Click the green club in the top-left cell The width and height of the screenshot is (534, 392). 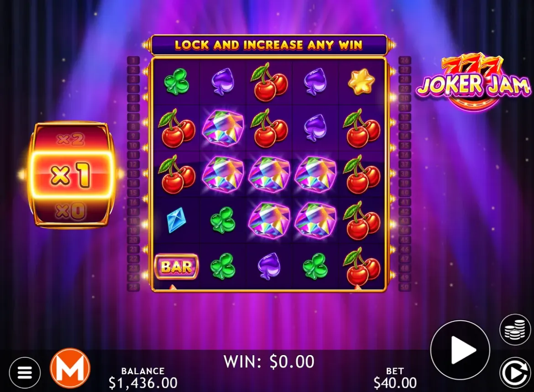pyautogui.click(x=177, y=82)
